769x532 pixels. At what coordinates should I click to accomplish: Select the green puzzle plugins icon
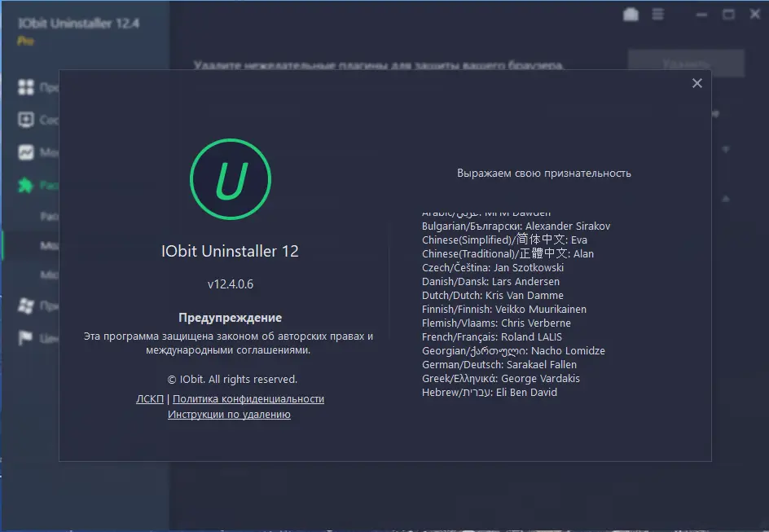[x=25, y=185]
